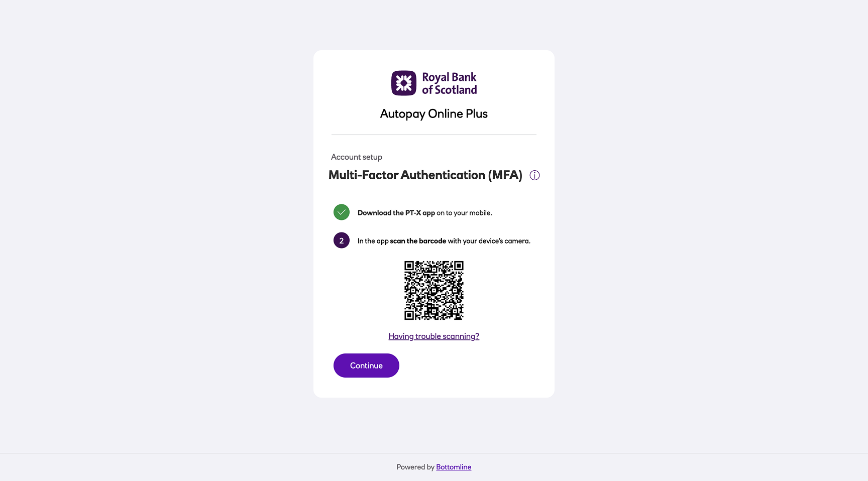Click the QR code's top-left finder square
The height and width of the screenshot is (481, 868).
point(409,266)
